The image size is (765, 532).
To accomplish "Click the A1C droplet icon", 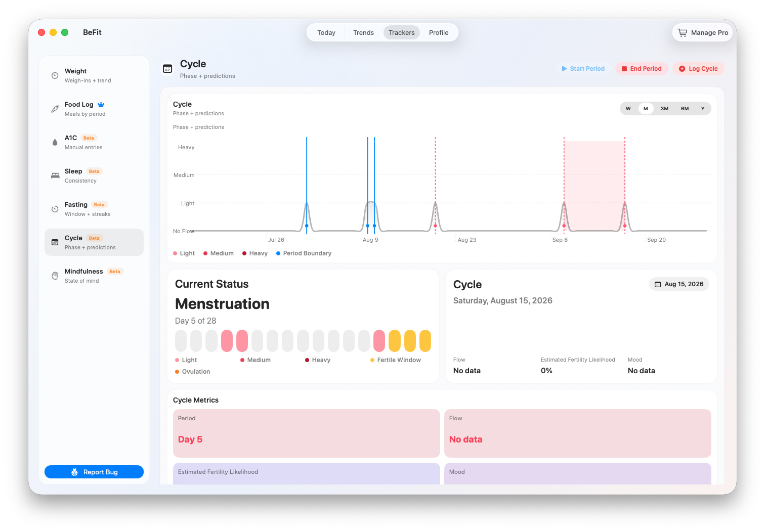I will (x=55, y=142).
